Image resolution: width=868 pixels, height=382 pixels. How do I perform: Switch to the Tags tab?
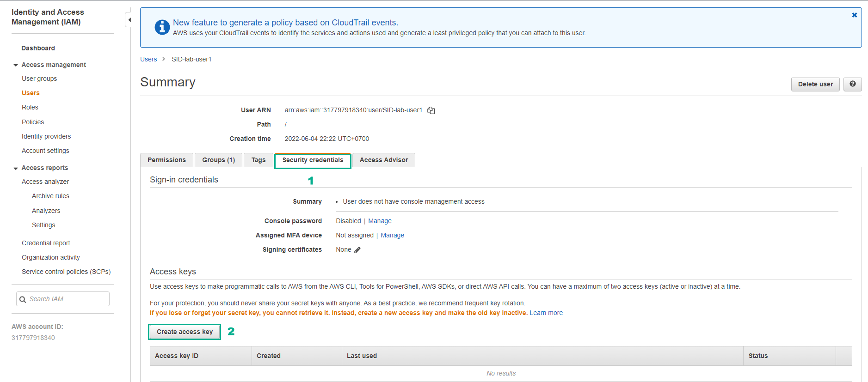point(259,160)
